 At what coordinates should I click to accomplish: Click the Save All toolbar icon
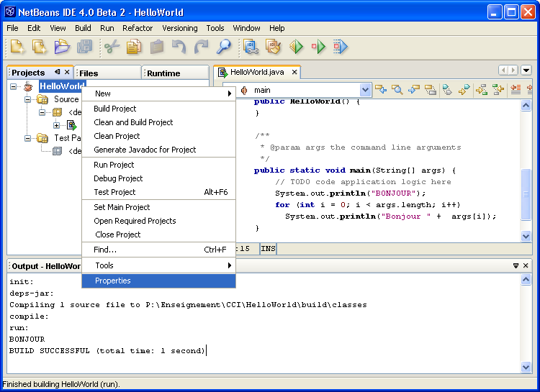click(84, 47)
